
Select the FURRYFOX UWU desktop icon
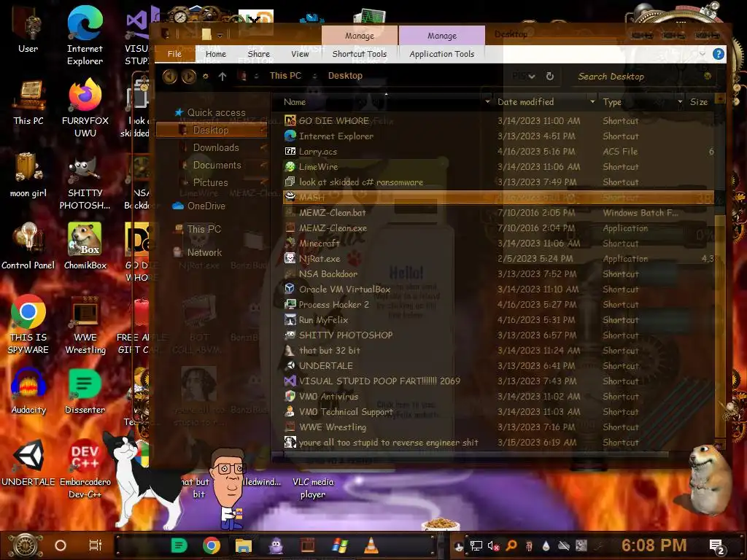coord(85,108)
